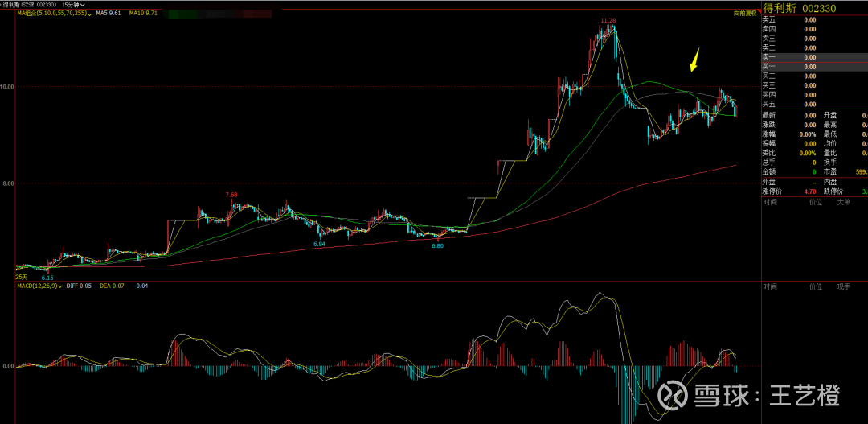Click the 振幅 amplitude field
The image size is (868, 424).
790,143
